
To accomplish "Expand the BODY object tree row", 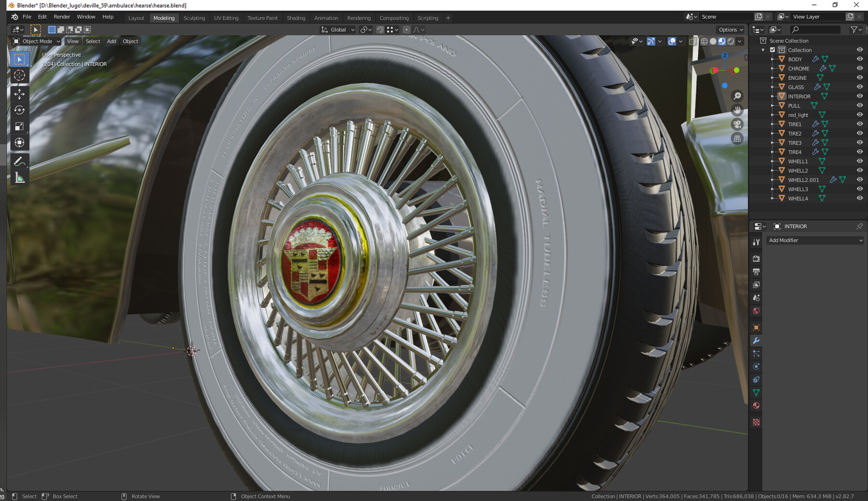I will click(773, 59).
